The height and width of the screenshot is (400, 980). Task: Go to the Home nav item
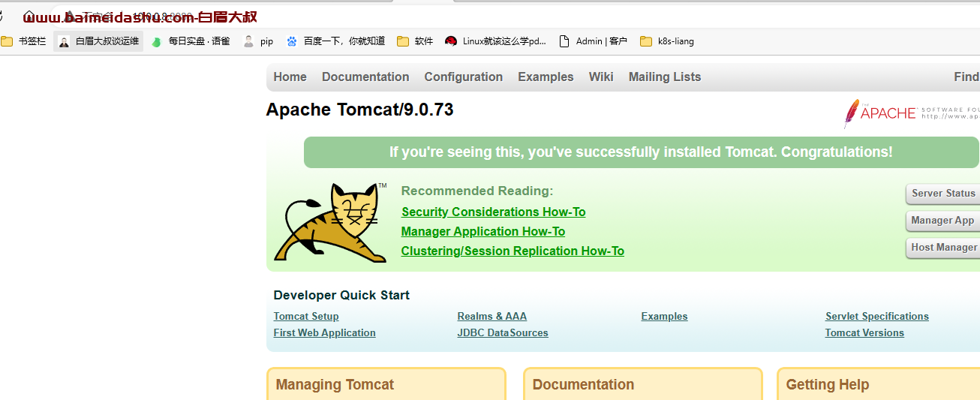[290, 77]
